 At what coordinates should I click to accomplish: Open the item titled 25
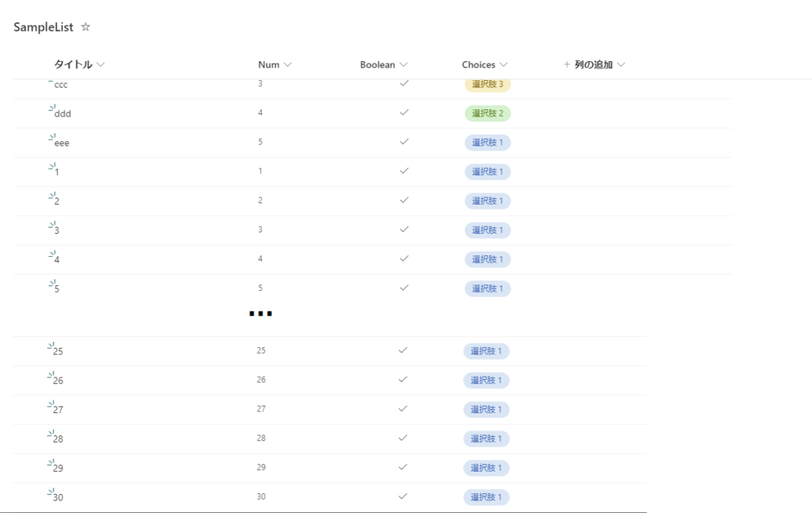coord(58,351)
